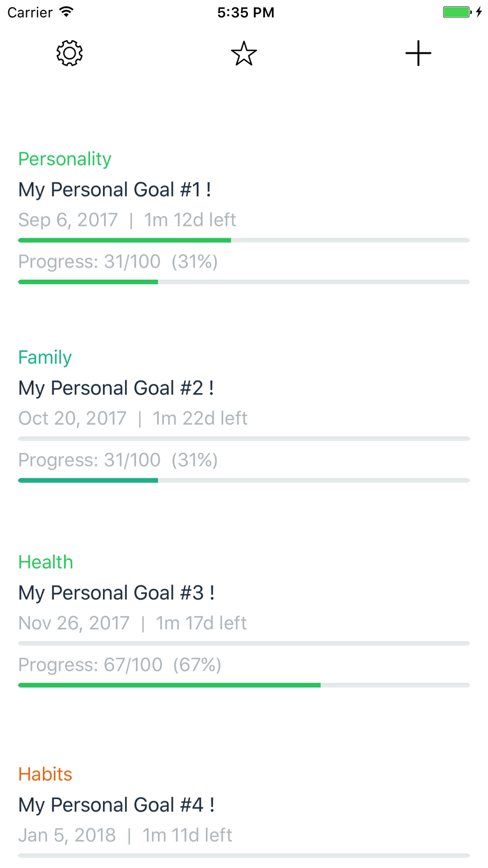The width and height of the screenshot is (488, 868).
Task: Tap Progress: 67/100 (67%) text
Action: [120, 665]
